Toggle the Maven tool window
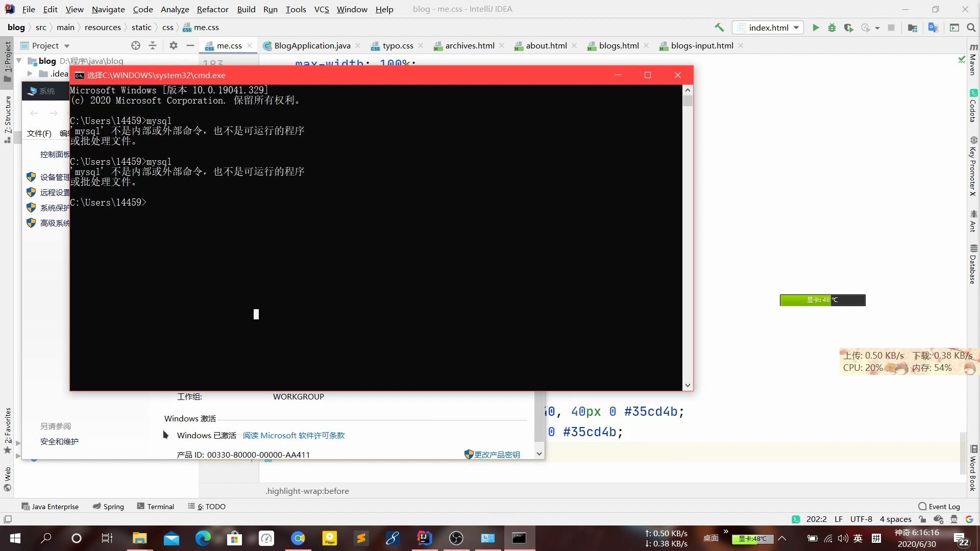The image size is (980, 551). click(973, 60)
